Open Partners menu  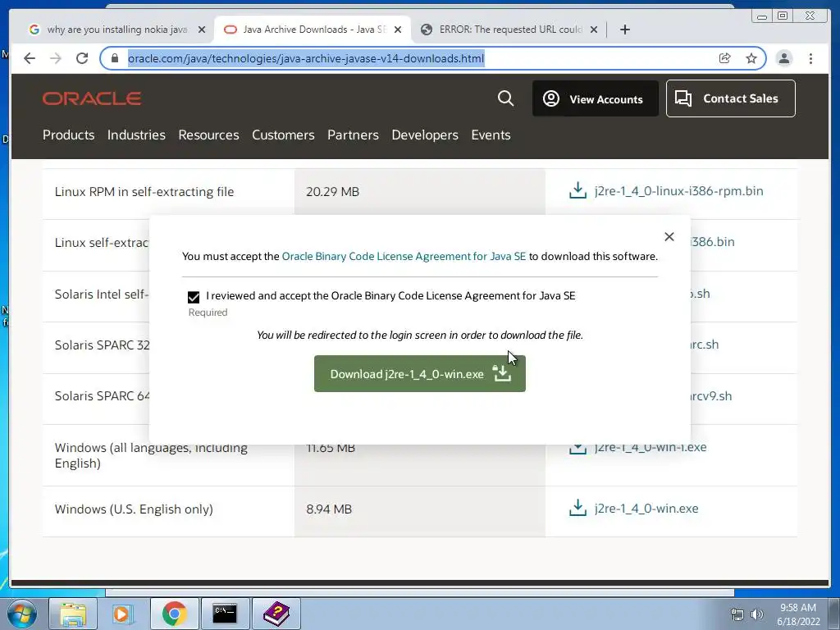tap(353, 135)
